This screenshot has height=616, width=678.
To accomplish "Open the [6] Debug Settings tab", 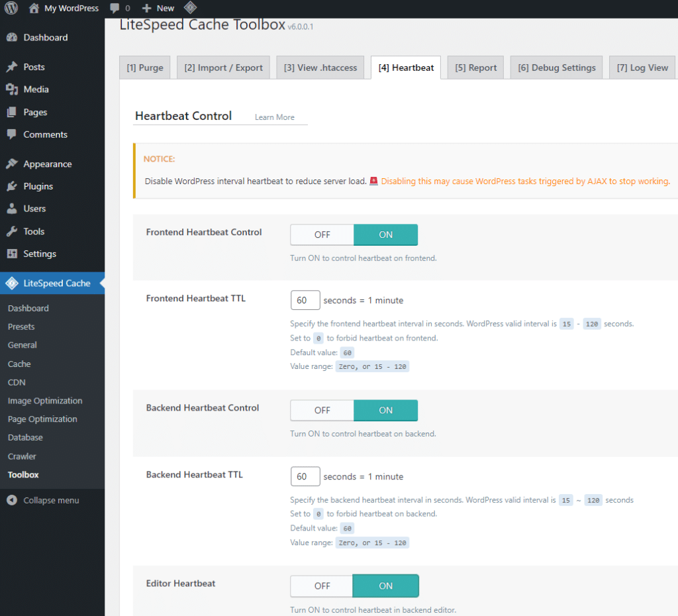I will pos(556,68).
